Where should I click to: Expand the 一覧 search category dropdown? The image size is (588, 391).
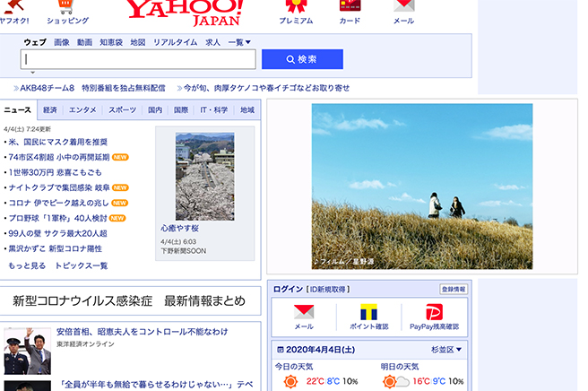coord(239,42)
